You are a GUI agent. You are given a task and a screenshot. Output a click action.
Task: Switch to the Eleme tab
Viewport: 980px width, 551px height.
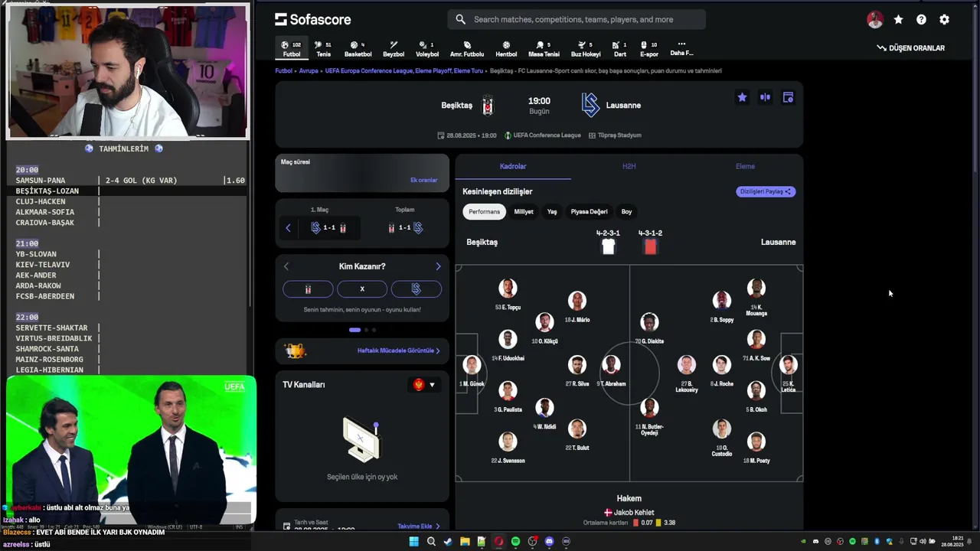[745, 166]
